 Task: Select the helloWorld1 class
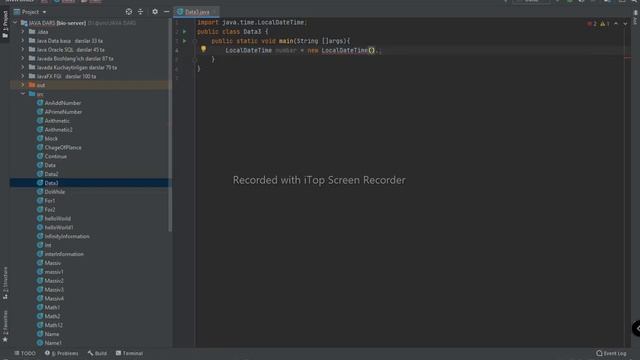click(x=55, y=227)
